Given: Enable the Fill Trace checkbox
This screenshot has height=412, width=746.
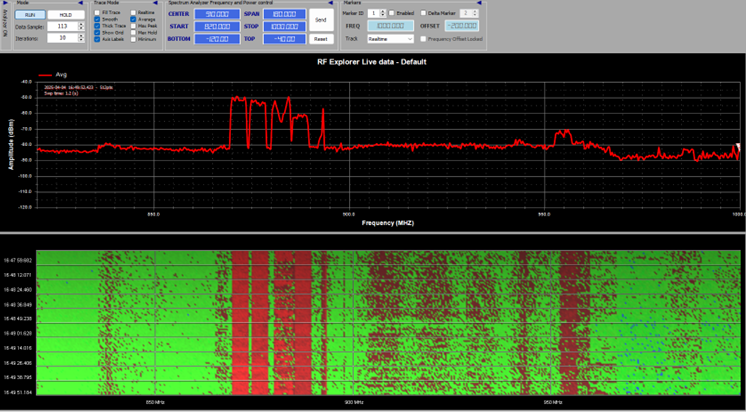Looking at the screenshot, I should pyautogui.click(x=97, y=12).
